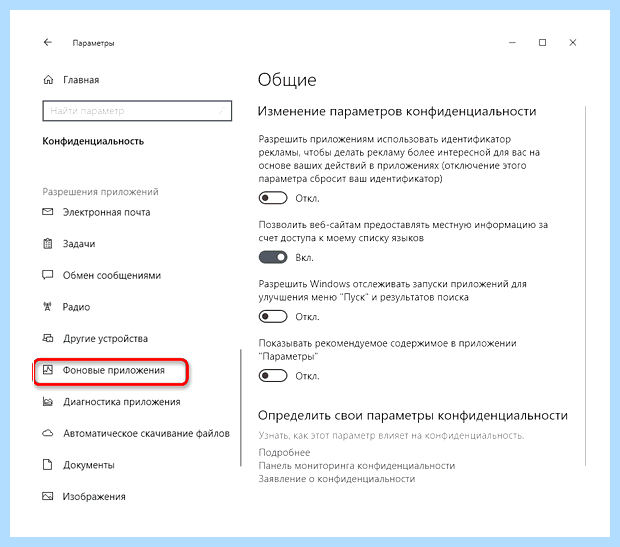Click the Фоновые приложения icon

pos(48,370)
